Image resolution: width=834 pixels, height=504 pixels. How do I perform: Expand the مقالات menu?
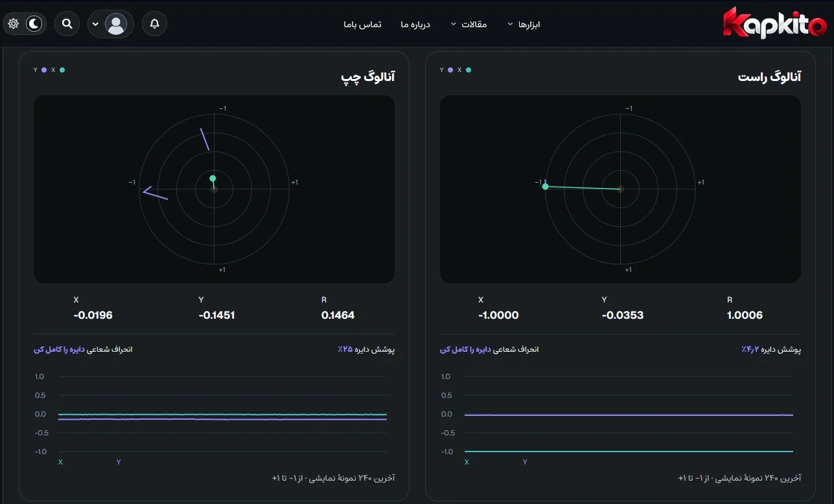(469, 25)
